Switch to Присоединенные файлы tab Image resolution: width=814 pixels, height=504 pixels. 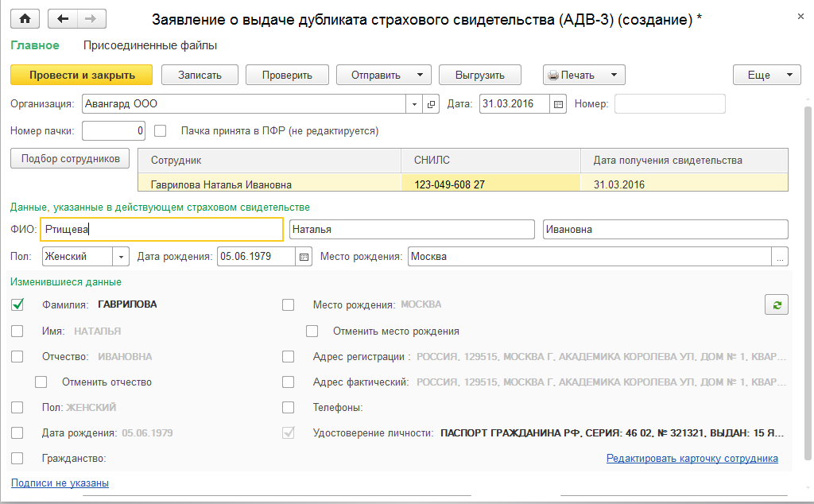[x=150, y=46]
